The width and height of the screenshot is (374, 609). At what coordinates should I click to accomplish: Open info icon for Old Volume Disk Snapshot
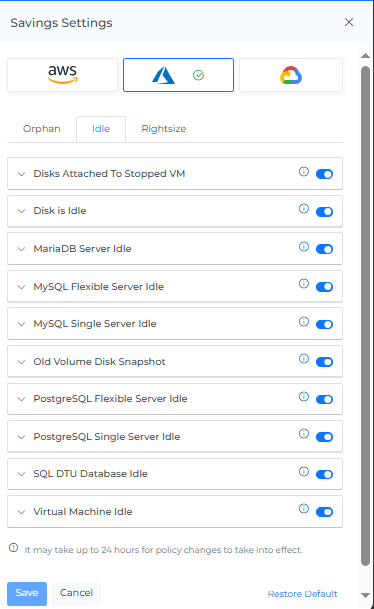(304, 358)
